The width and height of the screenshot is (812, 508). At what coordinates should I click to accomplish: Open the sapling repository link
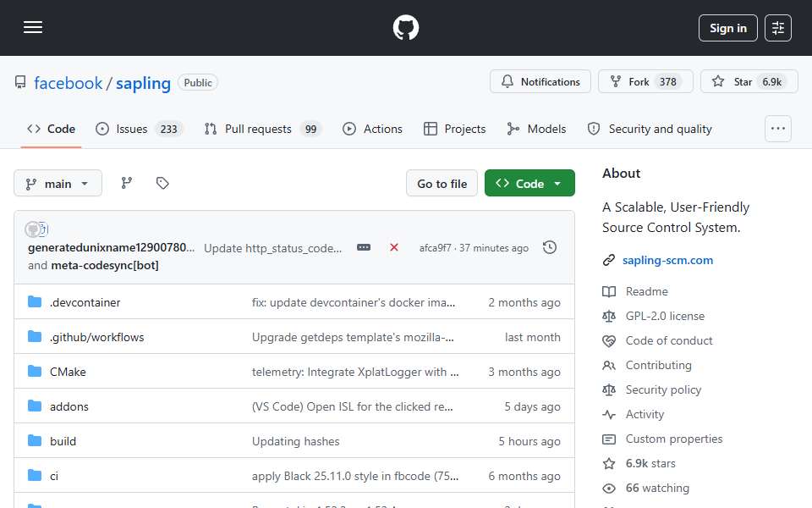pyautogui.click(x=143, y=83)
